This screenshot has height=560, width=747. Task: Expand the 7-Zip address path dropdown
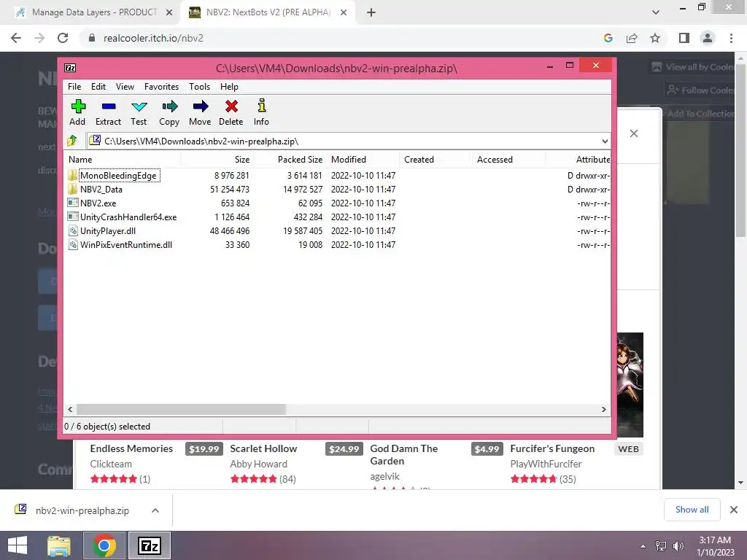point(605,141)
